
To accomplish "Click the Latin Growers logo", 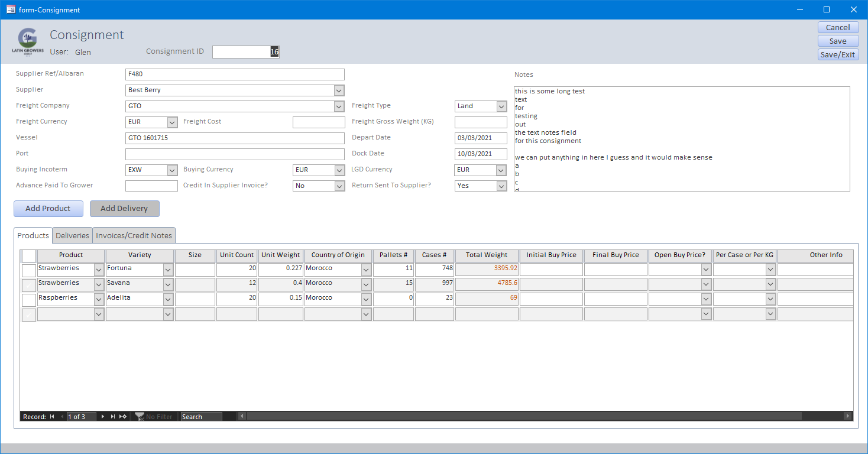I will coord(28,41).
